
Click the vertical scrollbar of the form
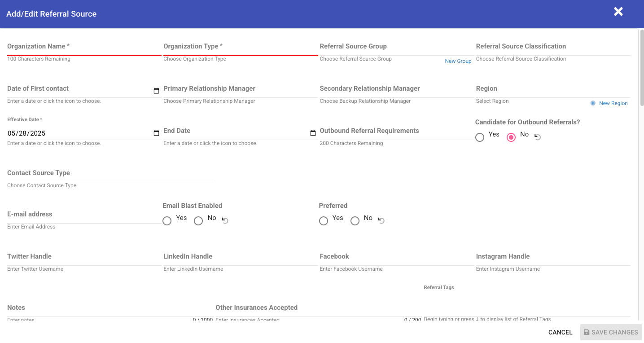pyautogui.click(x=641, y=67)
